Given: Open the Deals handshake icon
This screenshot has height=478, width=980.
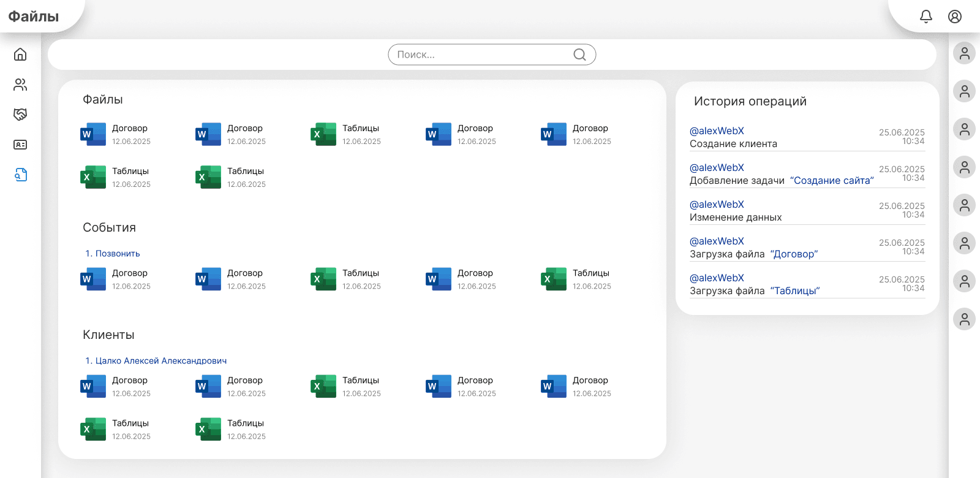Looking at the screenshot, I should click(x=20, y=115).
